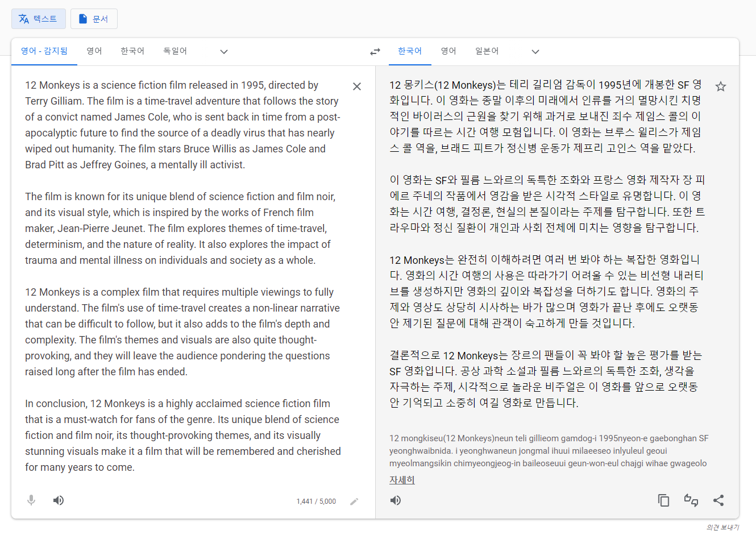This screenshot has width=756, height=543.
Task: Click inside the English source text box
Action: coord(183,276)
